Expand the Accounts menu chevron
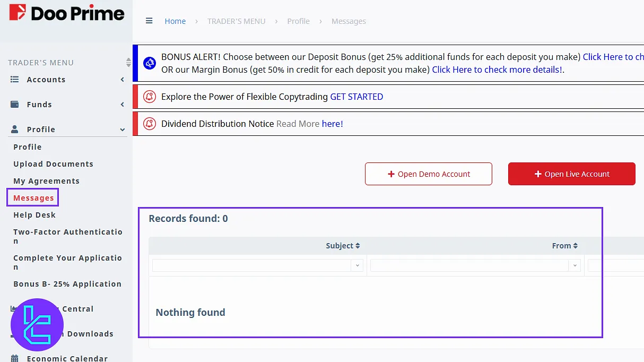This screenshot has height=362, width=644. [123, 80]
